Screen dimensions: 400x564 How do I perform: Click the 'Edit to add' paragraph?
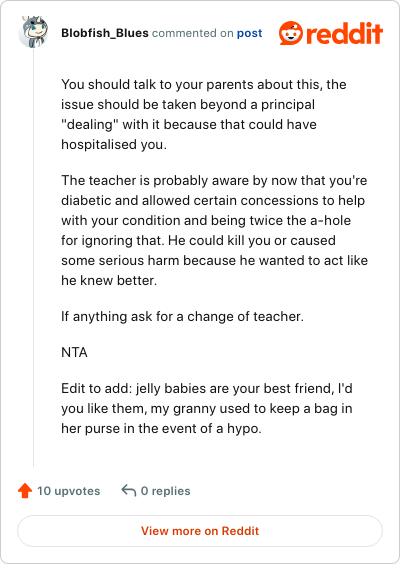(207, 409)
